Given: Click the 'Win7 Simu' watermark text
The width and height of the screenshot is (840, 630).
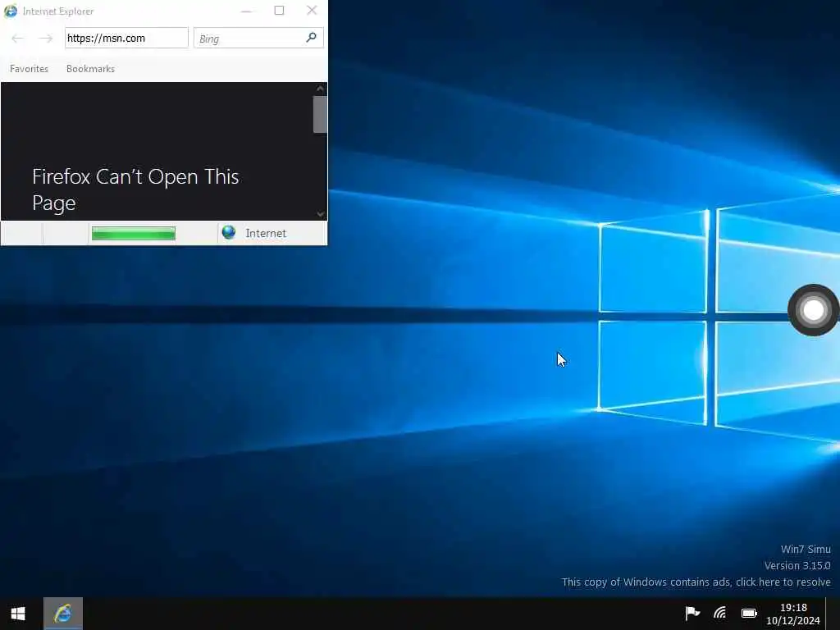Looking at the screenshot, I should [806, 549].
